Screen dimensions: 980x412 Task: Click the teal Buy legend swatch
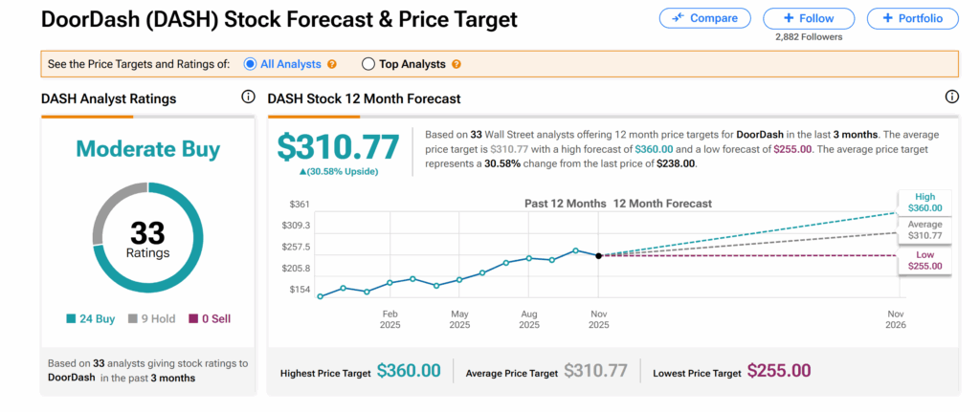[72, 319]
